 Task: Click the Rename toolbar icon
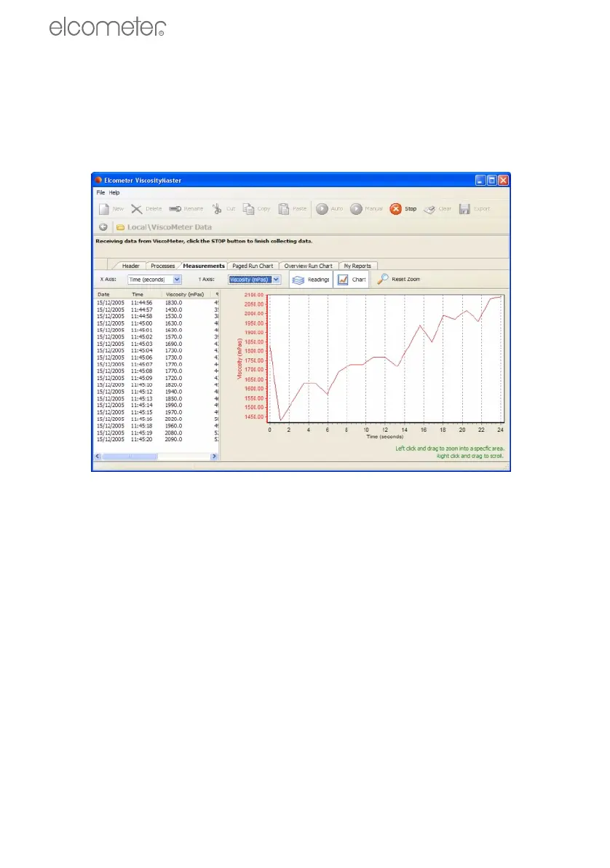175,209
